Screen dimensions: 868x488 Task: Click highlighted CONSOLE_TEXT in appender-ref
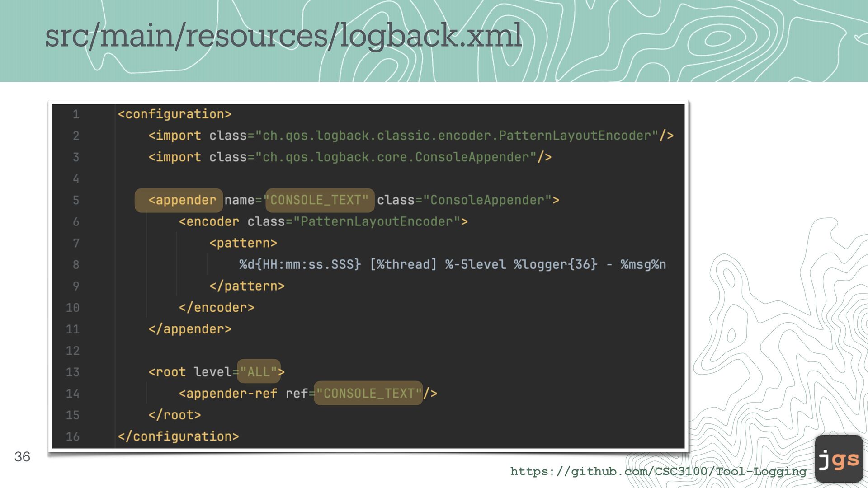point(368,394)
